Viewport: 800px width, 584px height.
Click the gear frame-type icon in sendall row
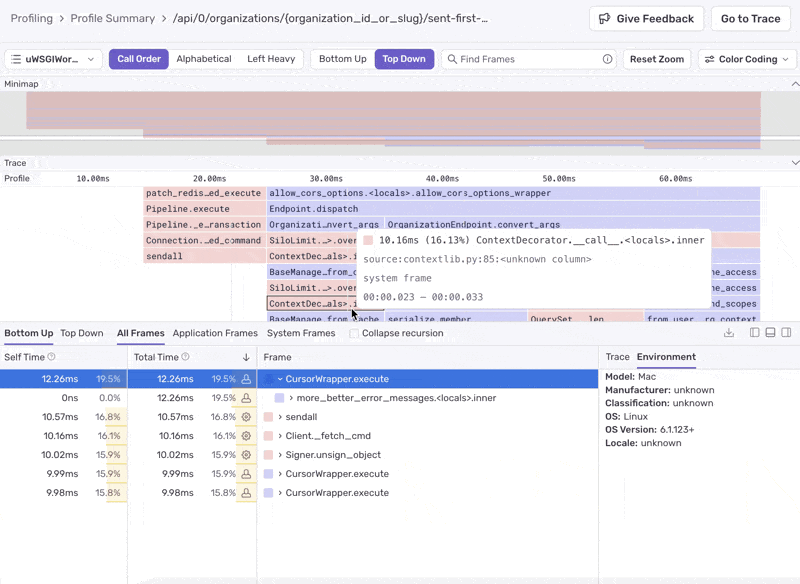coord(246,417)
